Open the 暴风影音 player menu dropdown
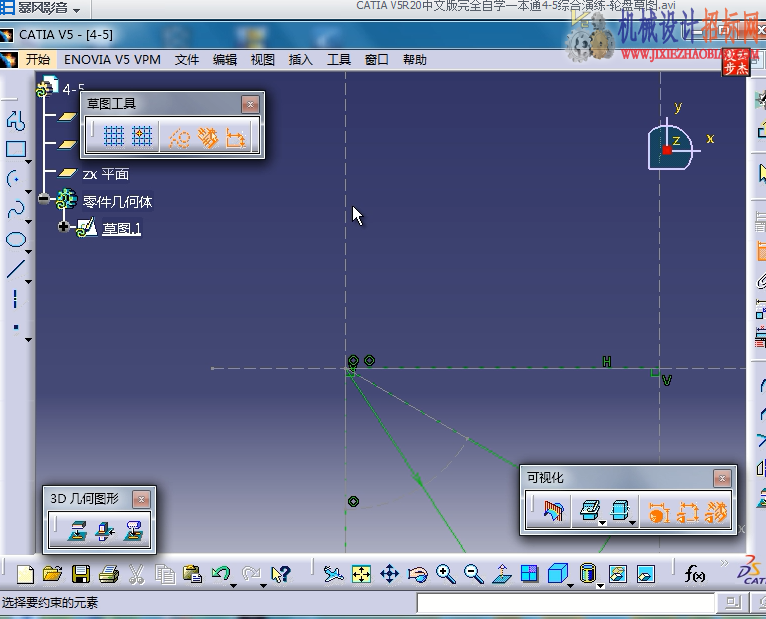This screenshot has width=766, height=619. 77,10
